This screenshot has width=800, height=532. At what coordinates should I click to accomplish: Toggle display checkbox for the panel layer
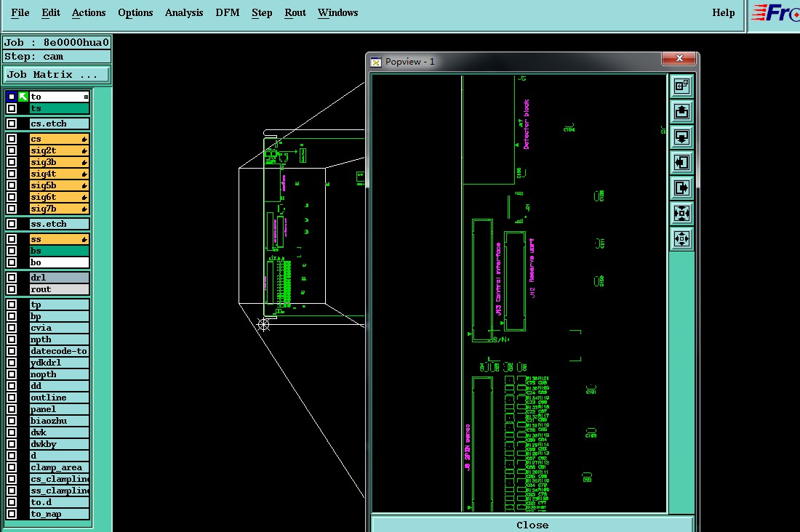11,409
